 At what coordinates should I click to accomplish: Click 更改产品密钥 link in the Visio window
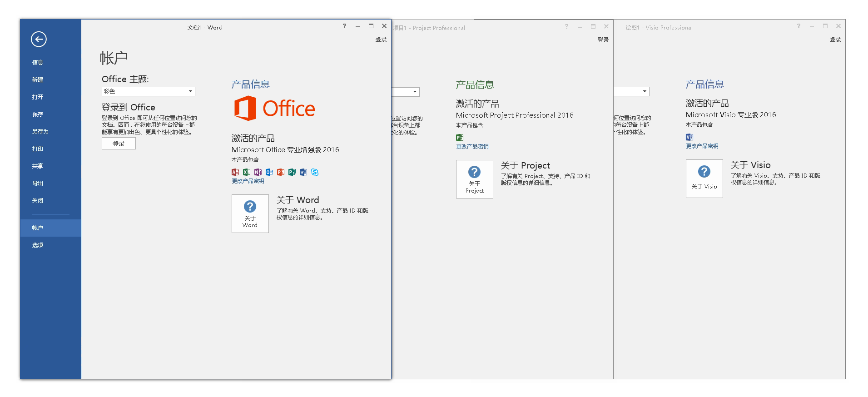[x=702, y=146]
